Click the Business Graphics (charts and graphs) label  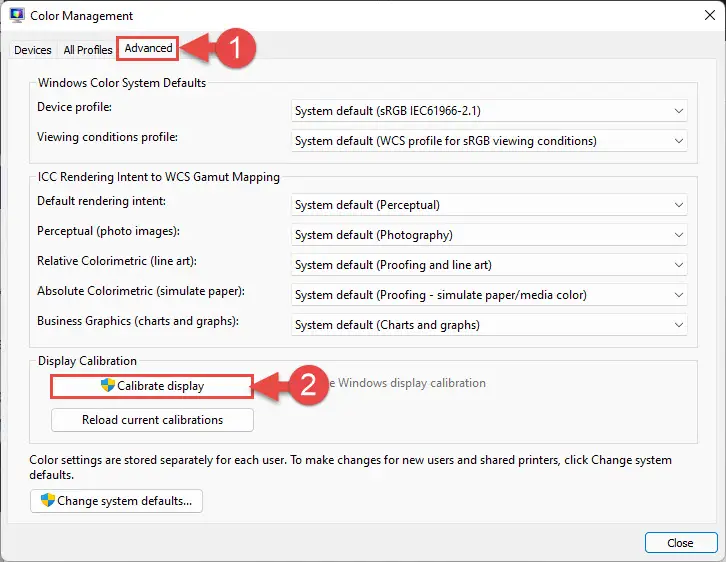tap(138, 321)
